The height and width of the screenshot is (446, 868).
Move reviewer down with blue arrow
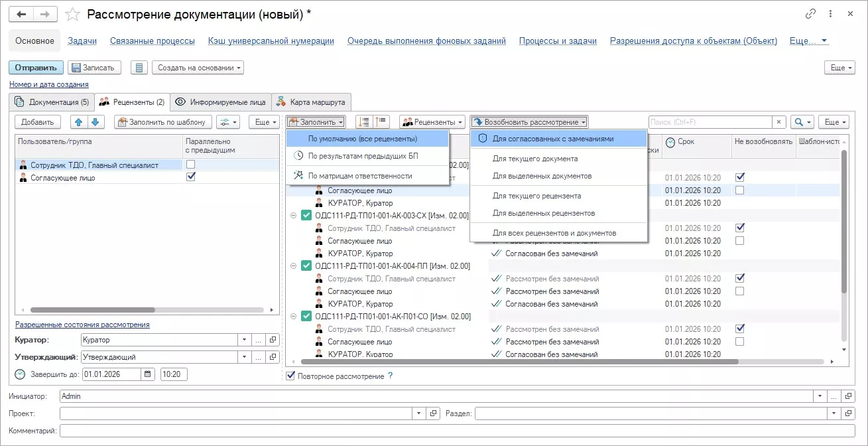pos(95,122)
